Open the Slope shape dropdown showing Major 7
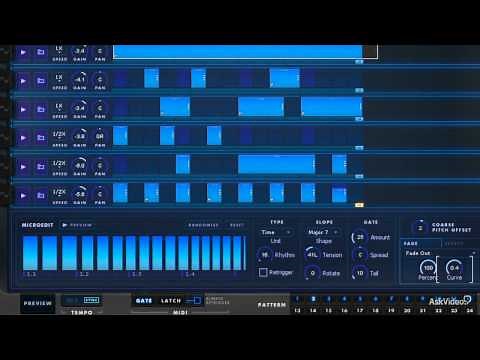Image resolution: width=480 pixels, height=360 pixels. tap(323, 232)
